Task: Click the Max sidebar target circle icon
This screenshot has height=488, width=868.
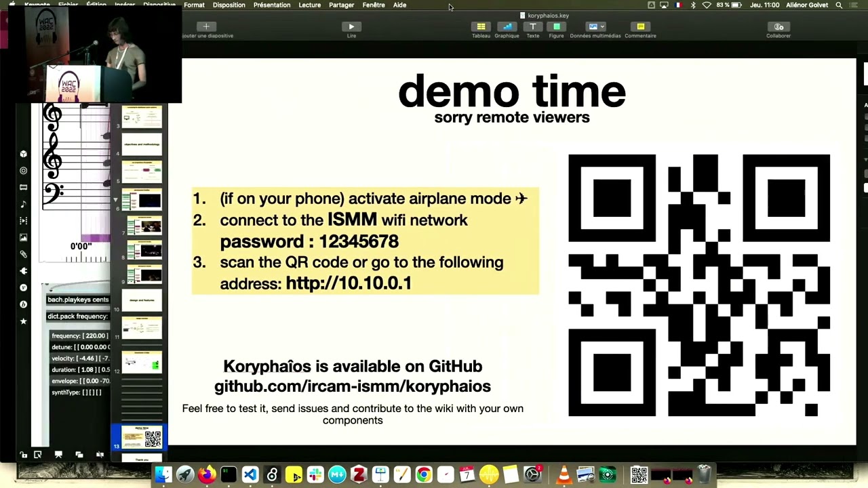Action: 23,171
